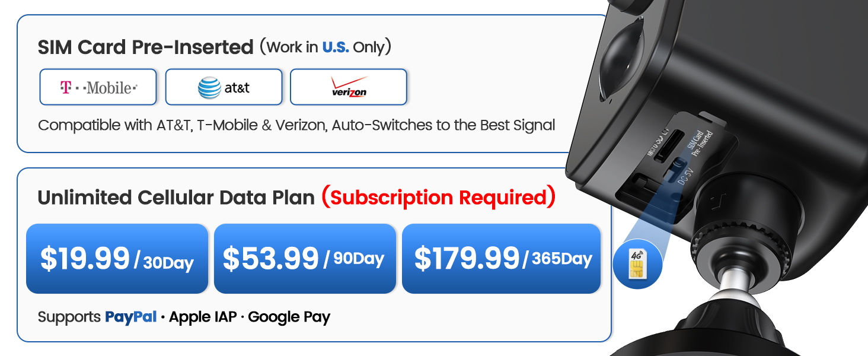Click the red Subscription Required notice
Image resolution: width=868 pixels, height=356 pixels.
[438, 197]
